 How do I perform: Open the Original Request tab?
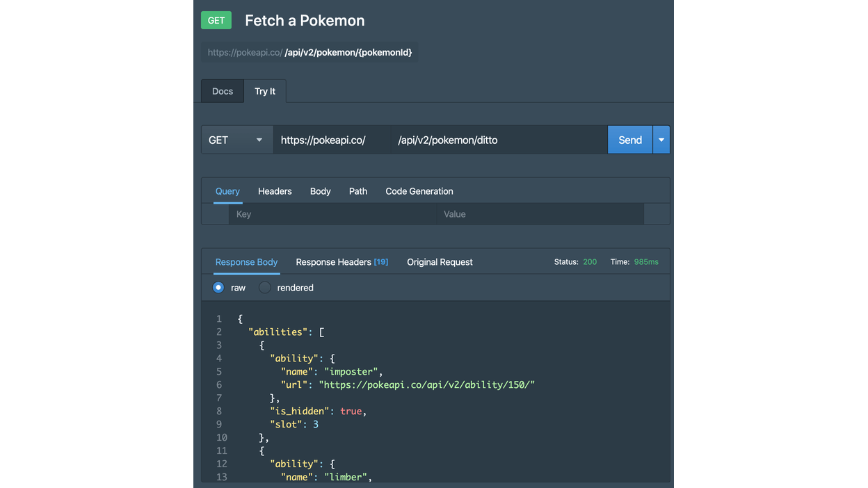[440, 262]
